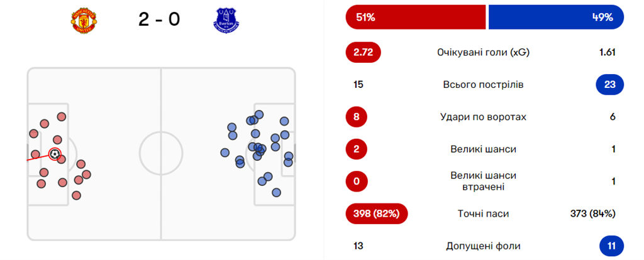Click the 2 - 0 match score
The width and height of the screenshot is (644, 260).
159,19
